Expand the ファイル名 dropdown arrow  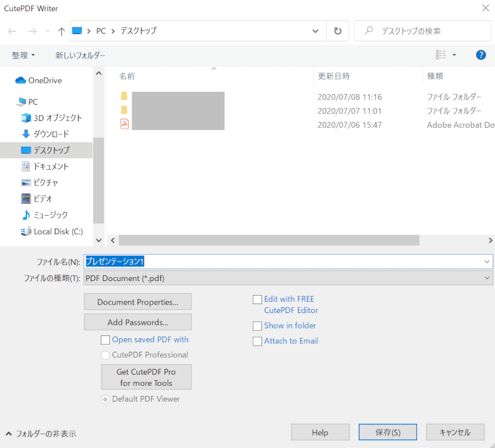point(487,262)
